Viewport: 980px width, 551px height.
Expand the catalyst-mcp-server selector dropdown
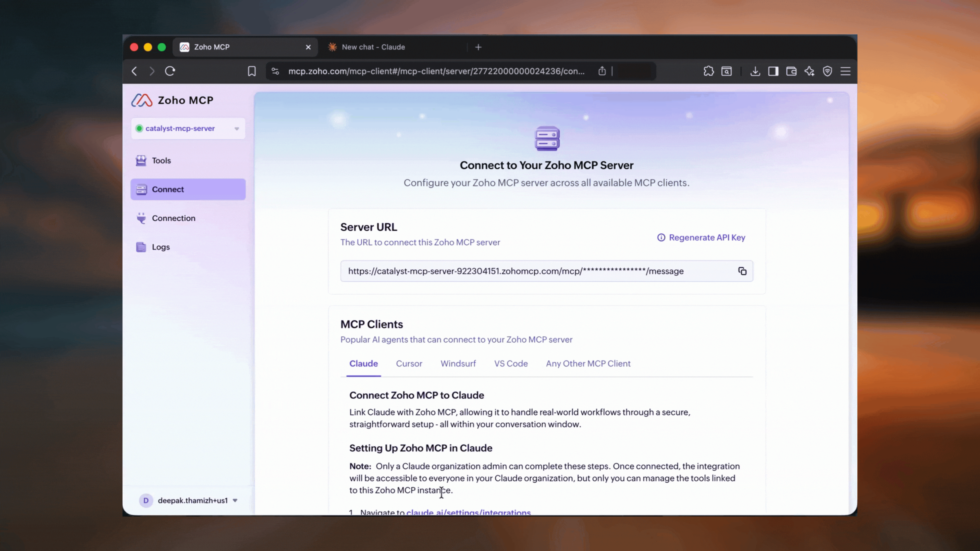(188, 129)
